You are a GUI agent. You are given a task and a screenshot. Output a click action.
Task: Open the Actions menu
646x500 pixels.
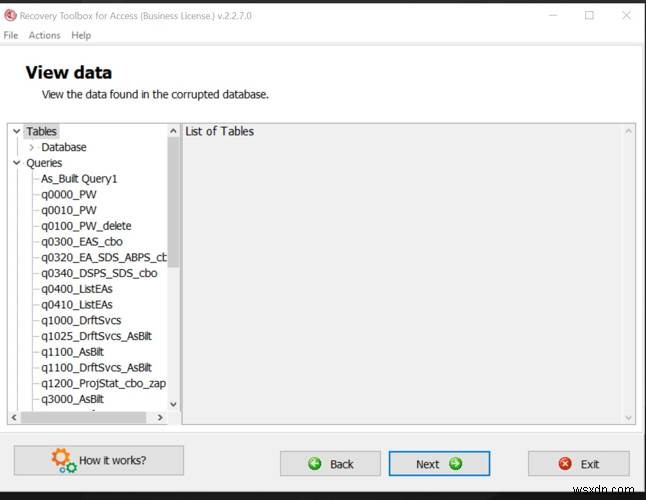(44, 35)
